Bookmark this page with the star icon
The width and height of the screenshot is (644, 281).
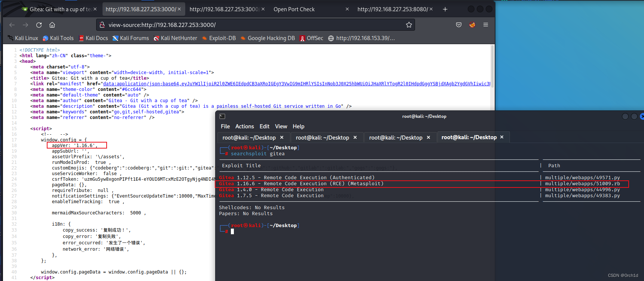(409, 25)
